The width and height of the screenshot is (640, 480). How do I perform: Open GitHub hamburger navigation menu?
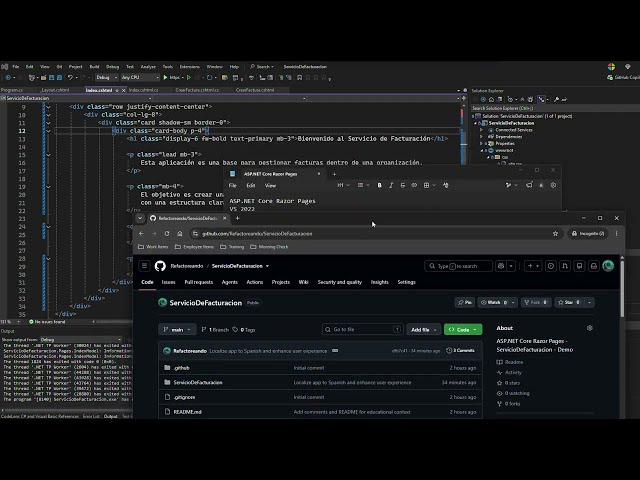144,266
